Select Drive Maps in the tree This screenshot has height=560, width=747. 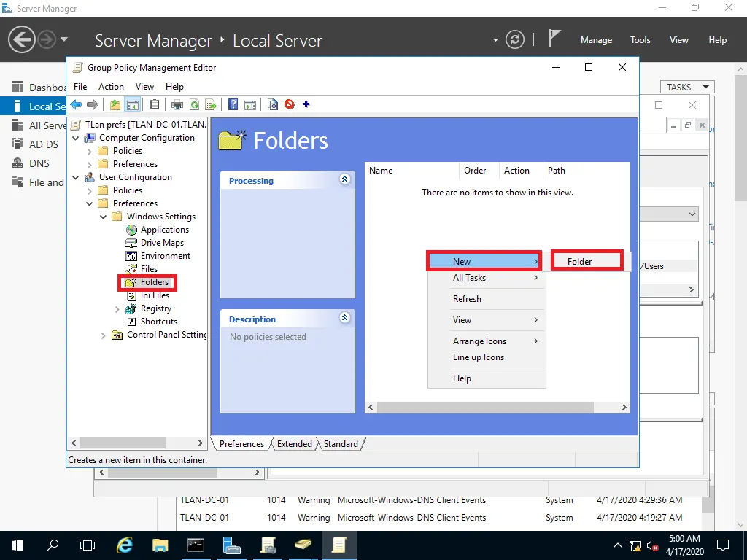(x=162, y=243)
